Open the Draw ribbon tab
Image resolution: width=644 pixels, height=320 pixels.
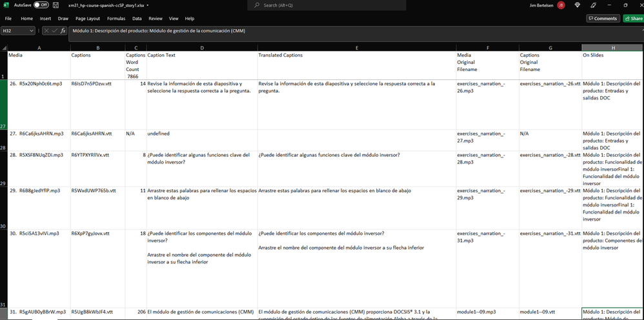[63, 19]
